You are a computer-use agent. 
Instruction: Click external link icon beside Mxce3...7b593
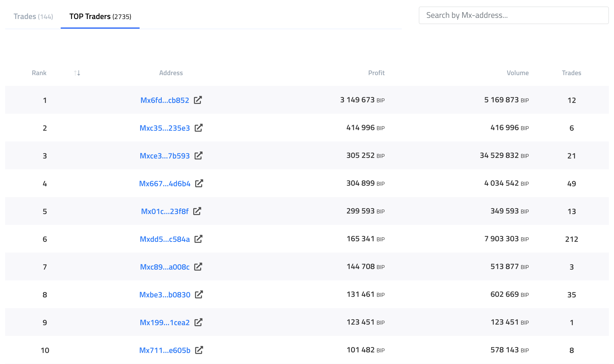point(198,156)
